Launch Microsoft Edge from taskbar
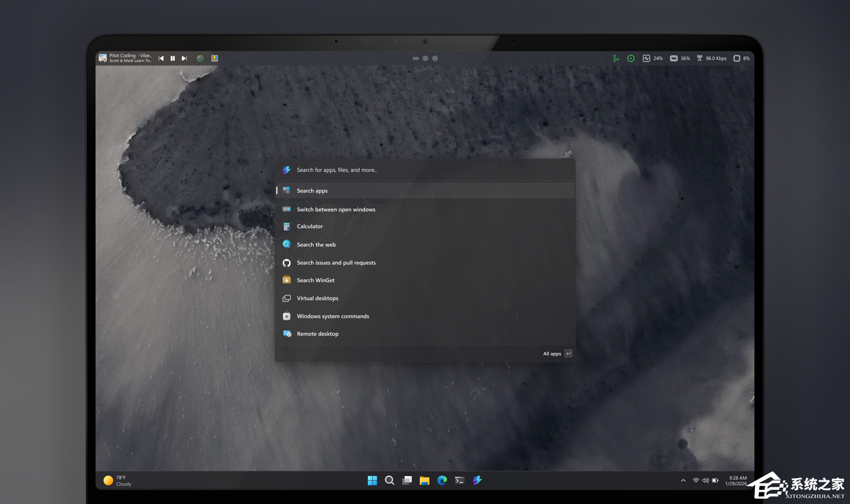850x504 pixels. (x=442, y=480)
